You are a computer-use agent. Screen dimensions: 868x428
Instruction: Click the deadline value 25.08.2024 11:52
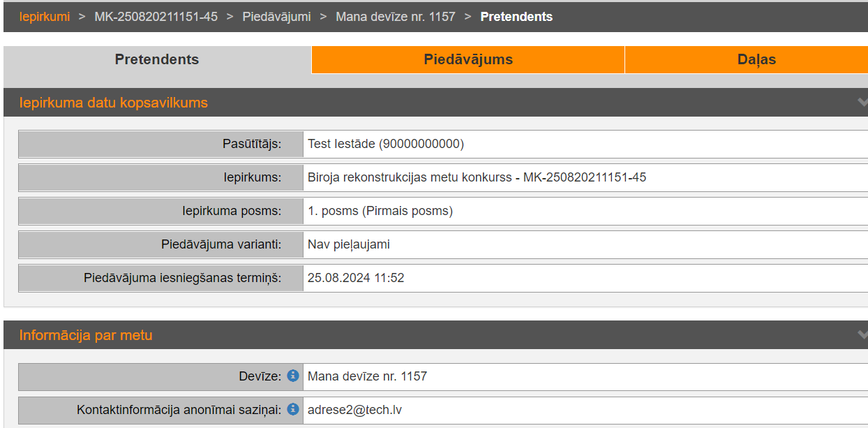coord(356,278)
